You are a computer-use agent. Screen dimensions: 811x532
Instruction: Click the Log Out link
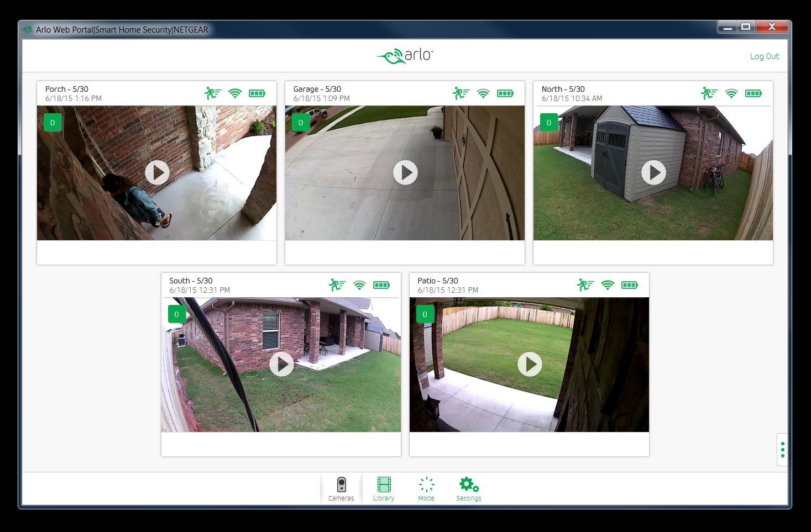coord(764,56)
